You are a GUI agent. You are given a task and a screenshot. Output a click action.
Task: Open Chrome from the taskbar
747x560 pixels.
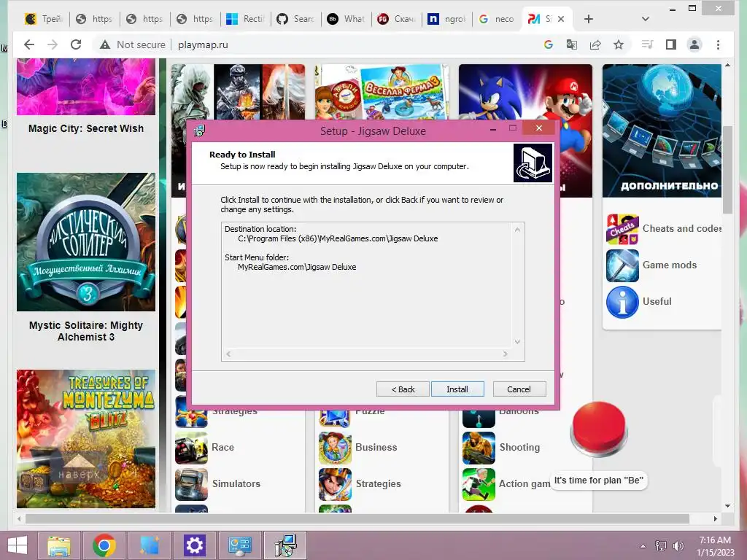104,545
